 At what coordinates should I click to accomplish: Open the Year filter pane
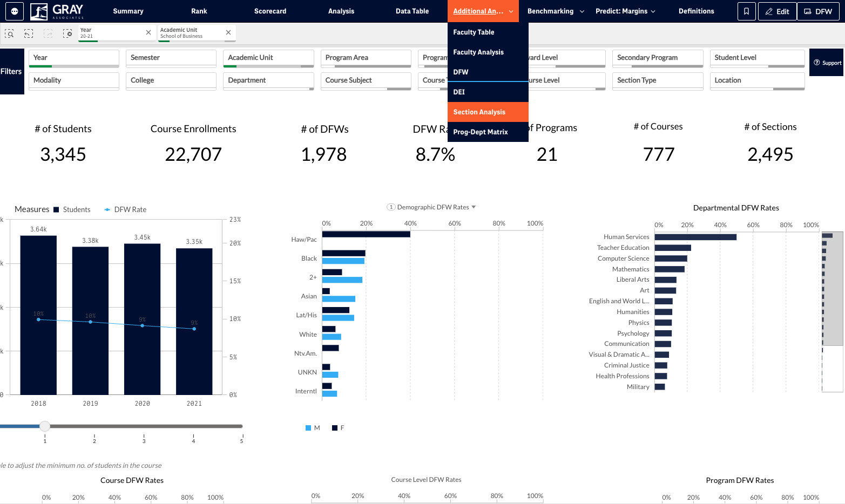(x=74, y=58)
